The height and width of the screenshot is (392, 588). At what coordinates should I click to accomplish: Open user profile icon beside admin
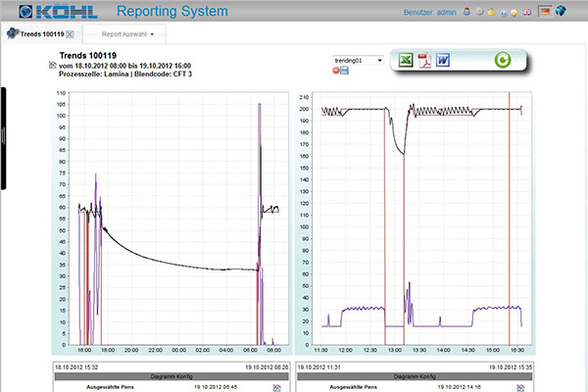(467, 12)
